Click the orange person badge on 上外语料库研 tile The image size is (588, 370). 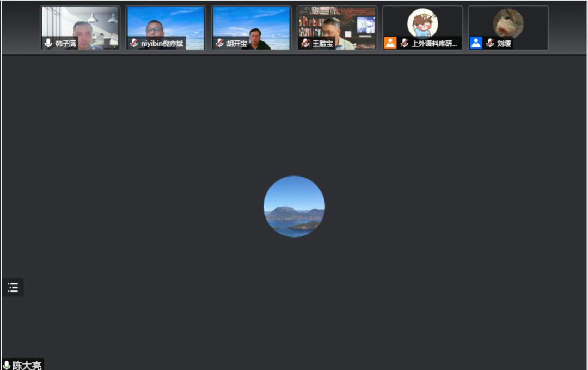(390, 43)
